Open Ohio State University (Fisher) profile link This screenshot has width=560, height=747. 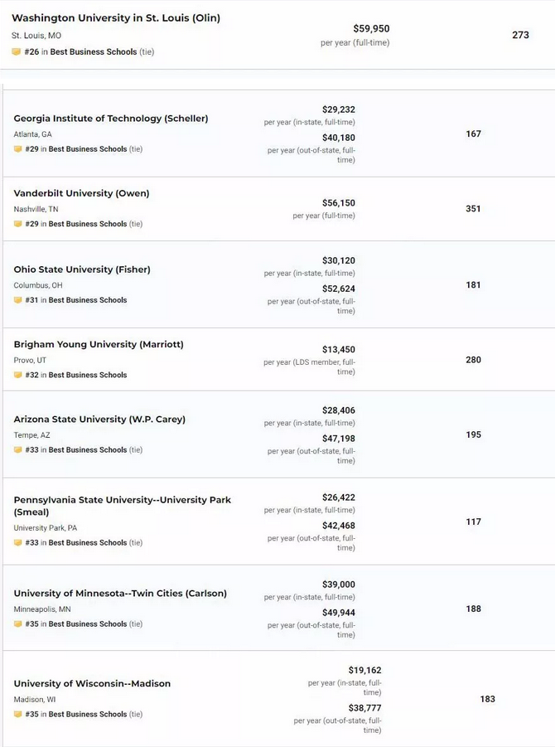tap(82, 269)
